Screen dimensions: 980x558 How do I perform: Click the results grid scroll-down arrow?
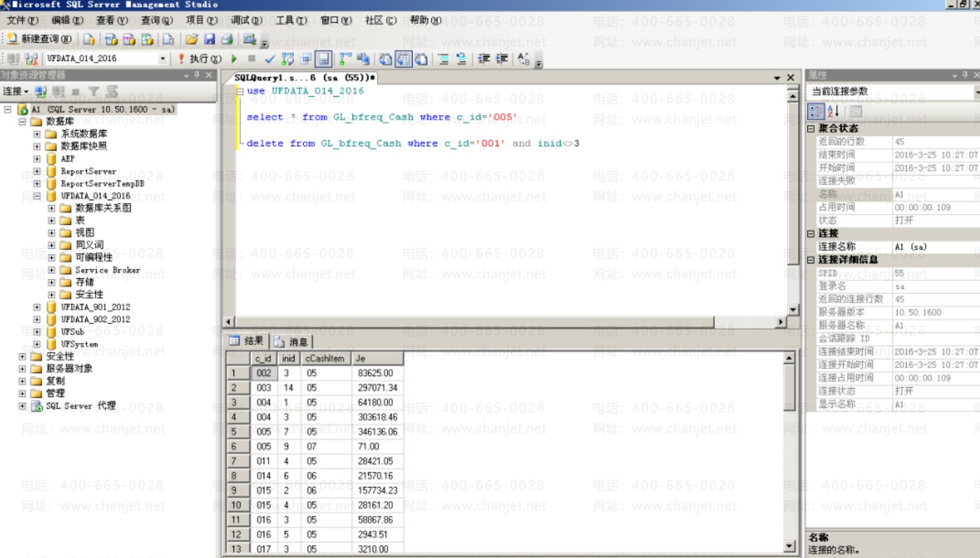click(789, 545)
